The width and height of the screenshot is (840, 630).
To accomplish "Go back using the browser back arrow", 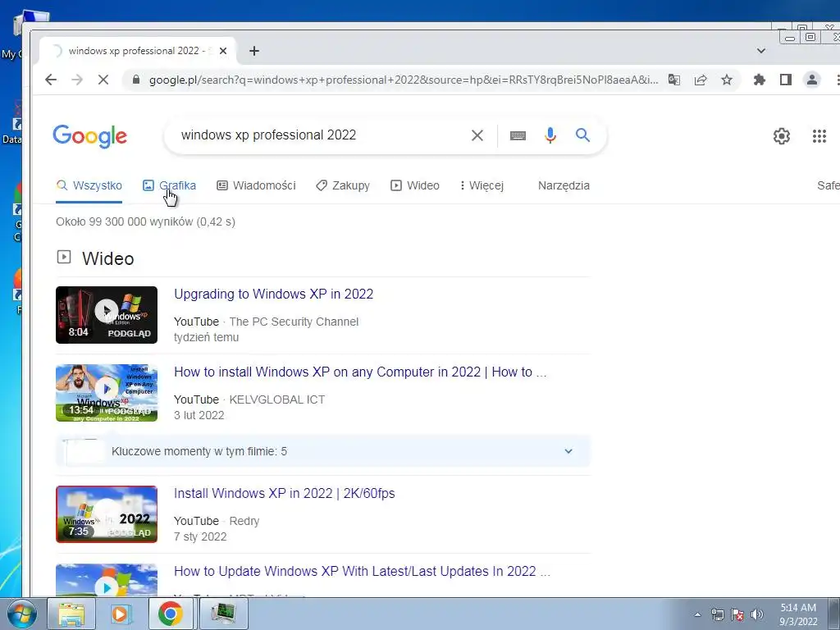I will click(51, 80).
